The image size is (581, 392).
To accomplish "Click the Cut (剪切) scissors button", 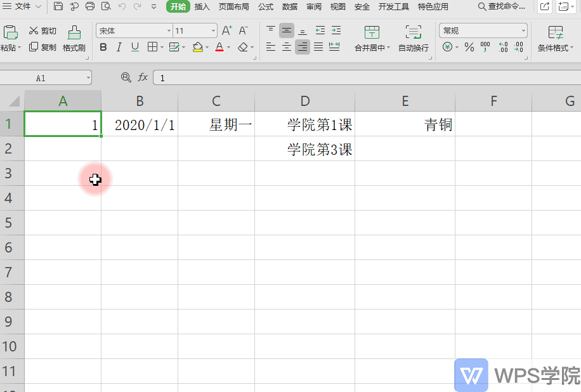I will [x=42, y=30].
